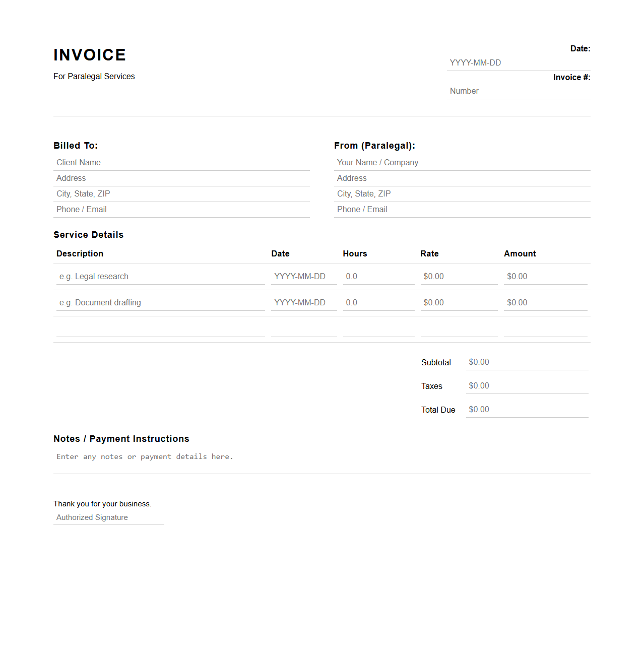Select the Total Due value field
The image size is (644, 655).
coord(527,409)
